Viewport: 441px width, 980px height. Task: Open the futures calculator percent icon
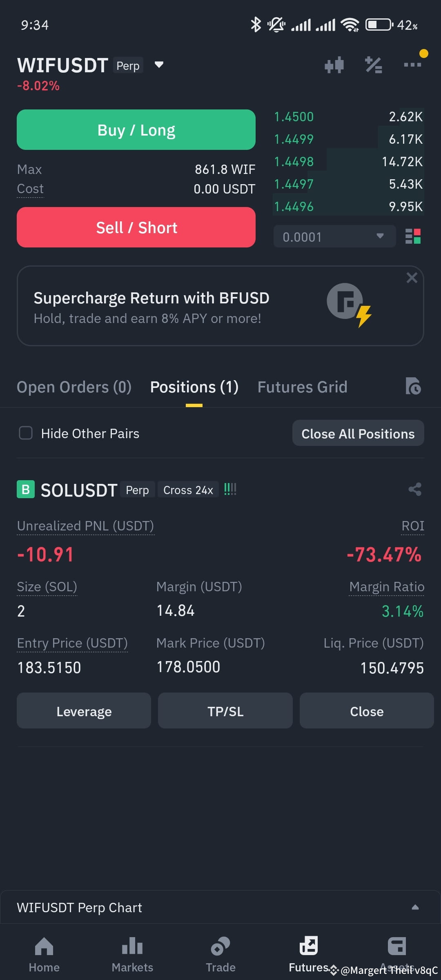point(373,65)
